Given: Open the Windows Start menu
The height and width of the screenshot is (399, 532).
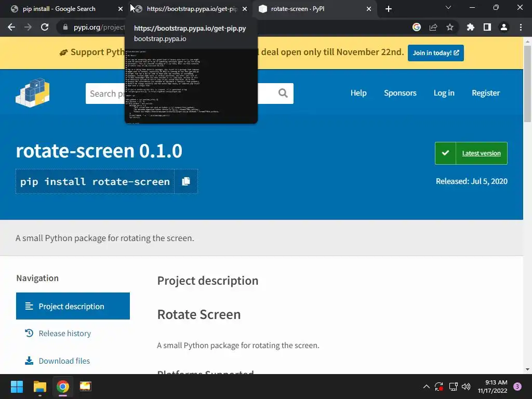Looking at the screenshot, I should coord(17,387).
